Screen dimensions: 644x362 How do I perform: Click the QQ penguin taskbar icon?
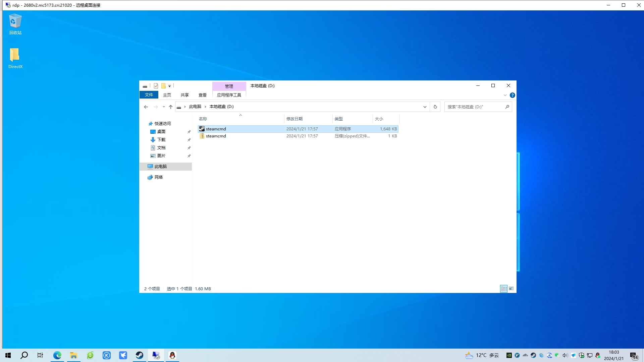point(172,355)
